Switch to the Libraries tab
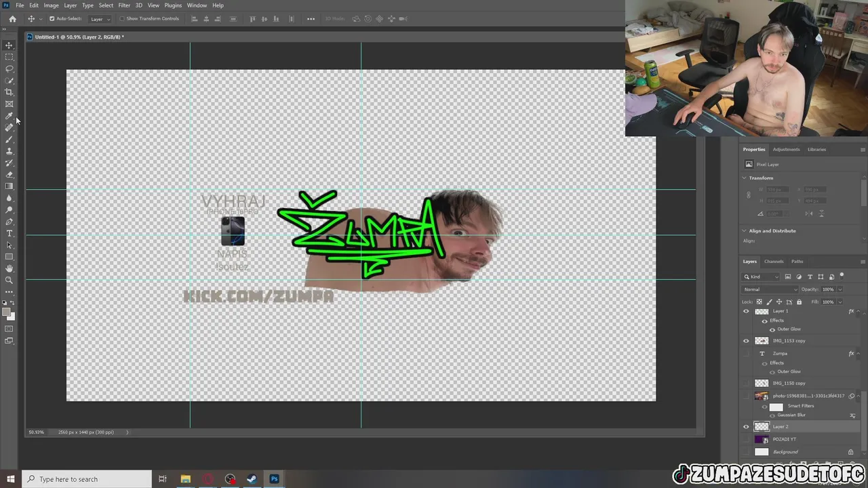868x488 pixels. pos(816,149)
